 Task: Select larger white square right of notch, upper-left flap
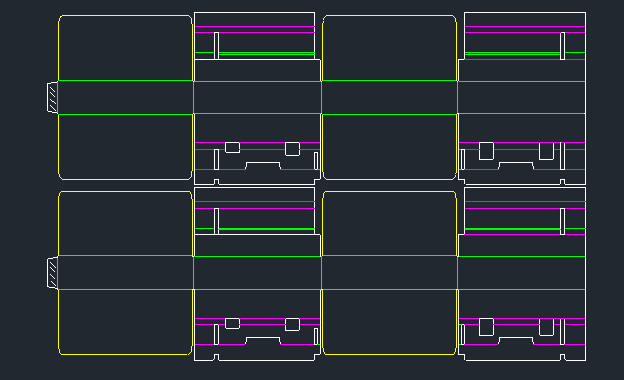292,149
